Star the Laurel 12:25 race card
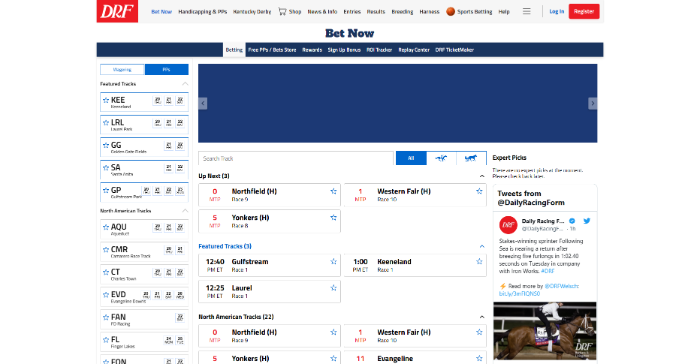 (x=333, y=288)
